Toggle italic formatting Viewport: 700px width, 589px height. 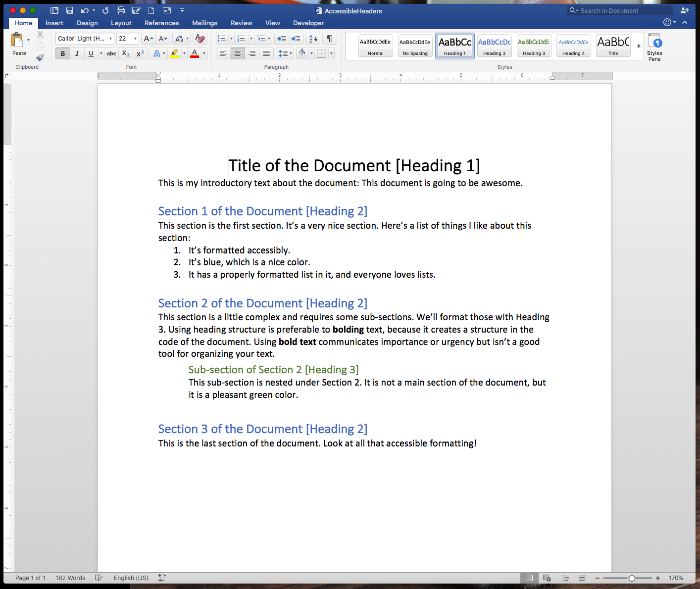point(77,53)
